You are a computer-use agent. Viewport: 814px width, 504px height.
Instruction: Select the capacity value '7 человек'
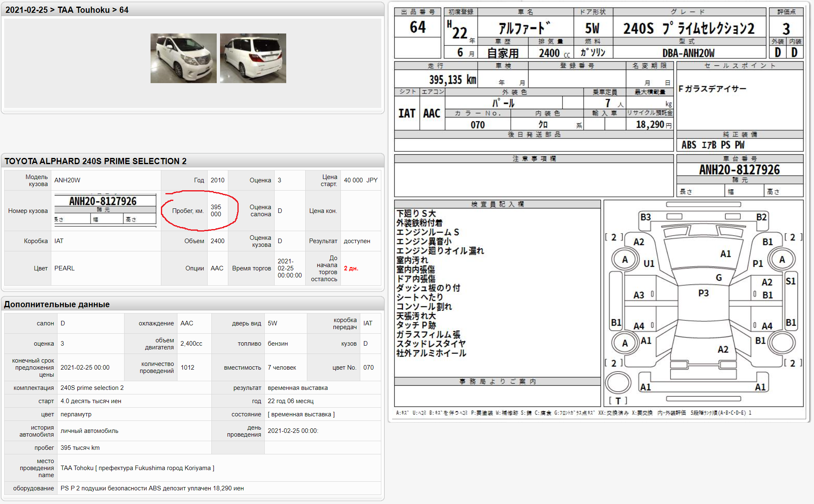point(282,368)
